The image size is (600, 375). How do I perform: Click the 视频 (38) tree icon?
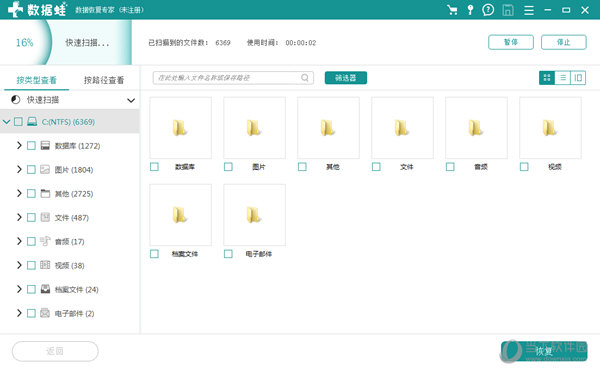pyautogui.click(x=45, y=265)
